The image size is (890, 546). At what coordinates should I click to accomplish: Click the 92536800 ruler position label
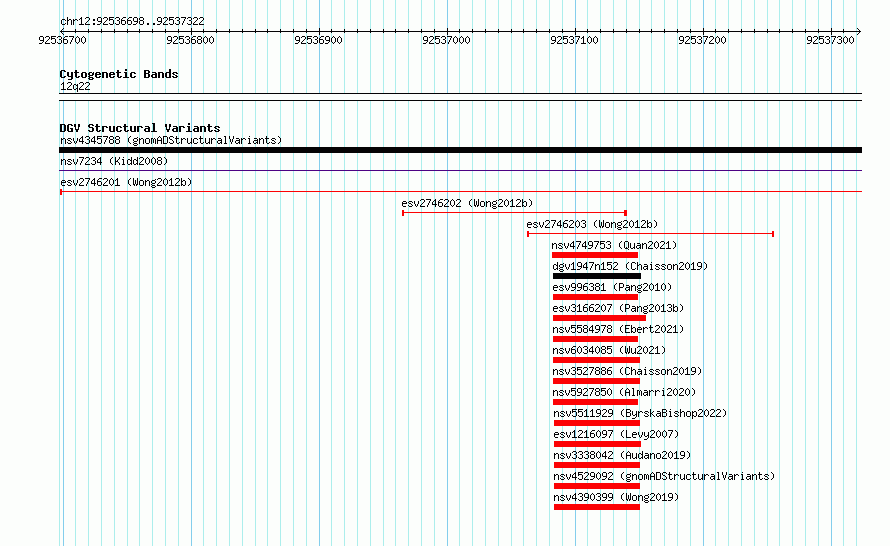click(x=190, y=40)
